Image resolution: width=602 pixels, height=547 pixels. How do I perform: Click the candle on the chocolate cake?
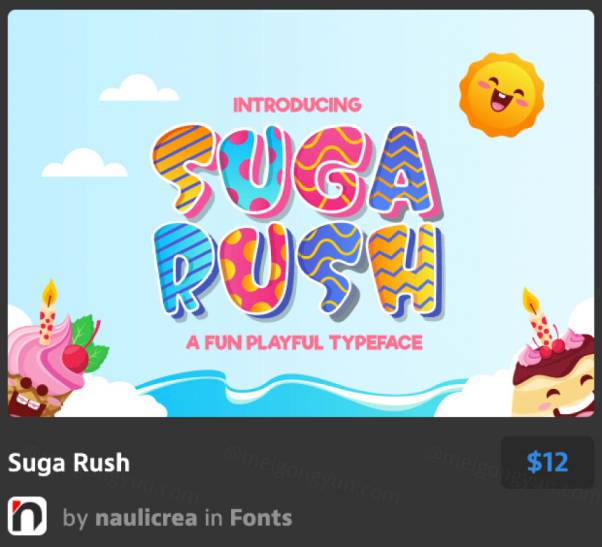click(x=538, y=317)
